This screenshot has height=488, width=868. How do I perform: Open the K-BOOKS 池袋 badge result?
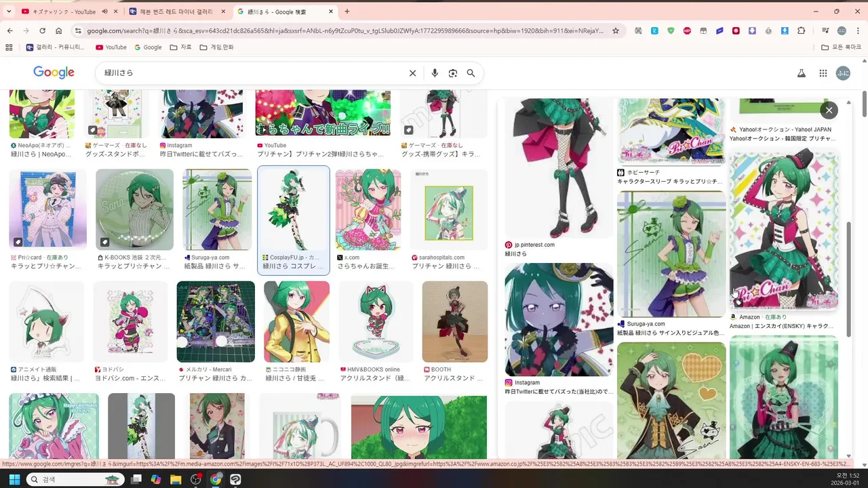134,210
